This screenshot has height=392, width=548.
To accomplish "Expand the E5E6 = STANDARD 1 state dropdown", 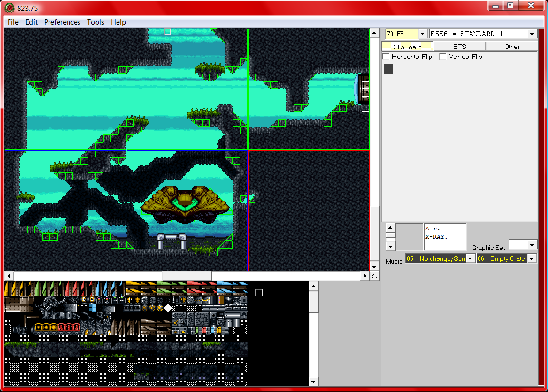I will click(532, 34).
